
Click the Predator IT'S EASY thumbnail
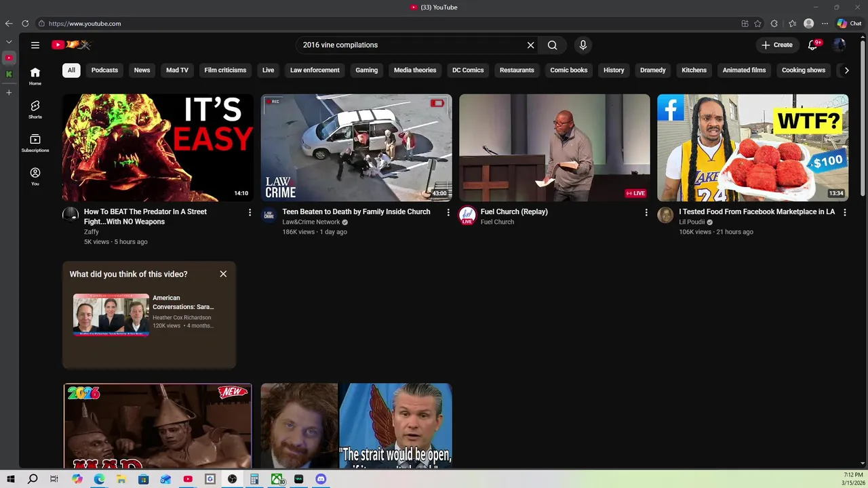click(x=158, y=147)
